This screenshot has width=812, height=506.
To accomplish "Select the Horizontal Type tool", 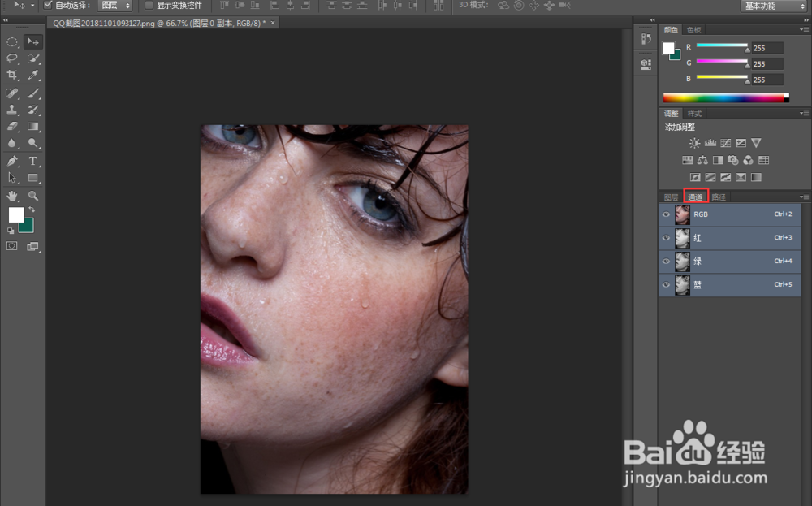I will click(x=33, y=161).
